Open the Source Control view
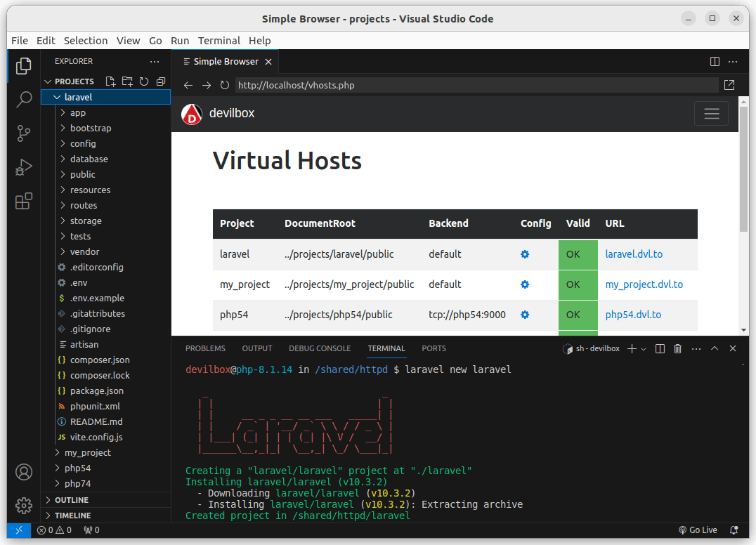756x545 pixels. pos(24,133)
